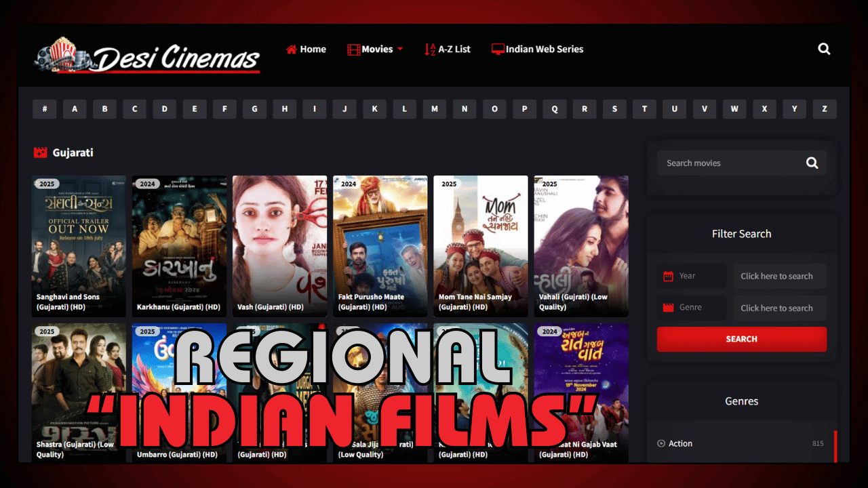The height and width of the screenshot is (488, 868).
Task: Open Umbarro (Gujarati) movie poster
Action: coord(179,393)
